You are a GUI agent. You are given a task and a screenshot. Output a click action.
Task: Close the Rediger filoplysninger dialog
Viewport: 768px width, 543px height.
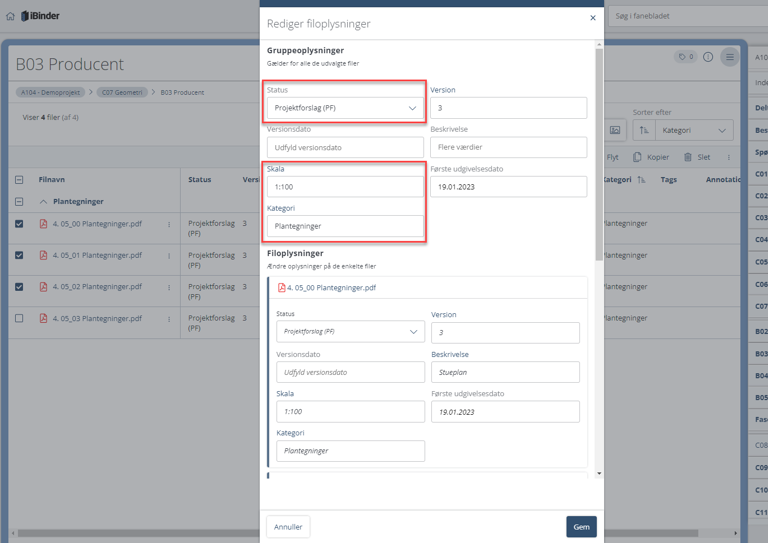[593, 18]
